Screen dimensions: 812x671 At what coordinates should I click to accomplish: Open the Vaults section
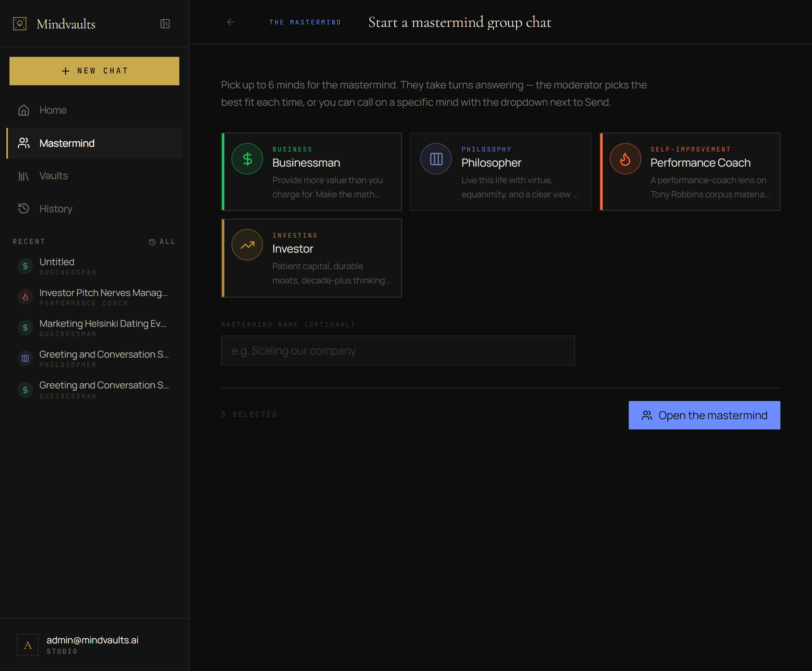(x=94, y=176)
